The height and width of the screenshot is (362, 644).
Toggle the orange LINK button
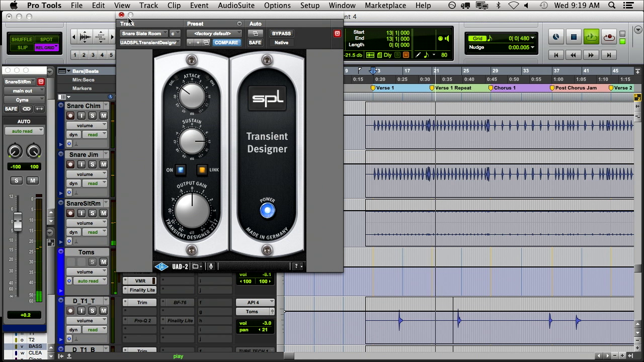[x=202, y=170]
